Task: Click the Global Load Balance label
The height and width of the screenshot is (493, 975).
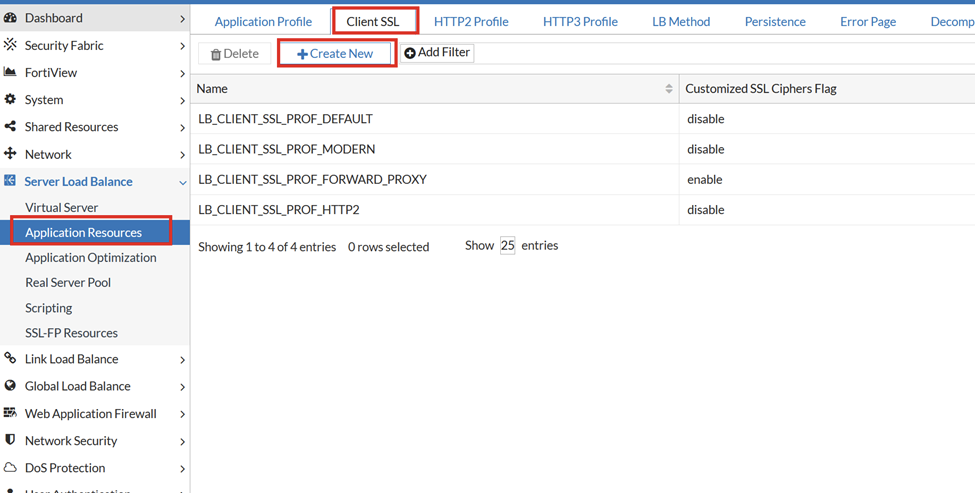Action: point(78,386)
